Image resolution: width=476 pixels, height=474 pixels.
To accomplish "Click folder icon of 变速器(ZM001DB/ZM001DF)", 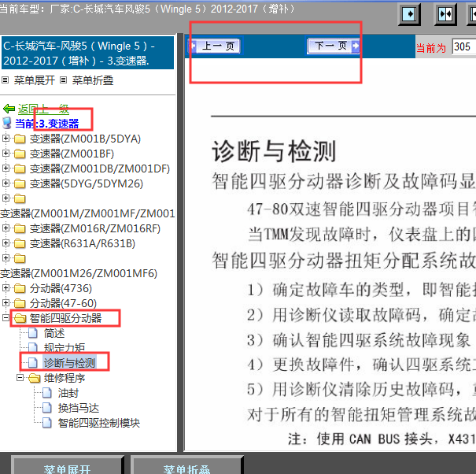I will pyautogui.click(x=20, y=168).
